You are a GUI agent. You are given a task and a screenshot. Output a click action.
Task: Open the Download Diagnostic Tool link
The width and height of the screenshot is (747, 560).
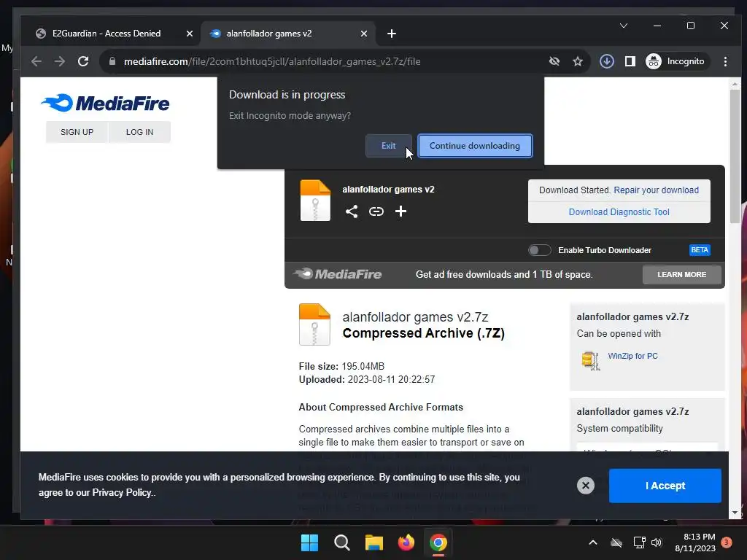pyautogui.click(x=619, y=212)
